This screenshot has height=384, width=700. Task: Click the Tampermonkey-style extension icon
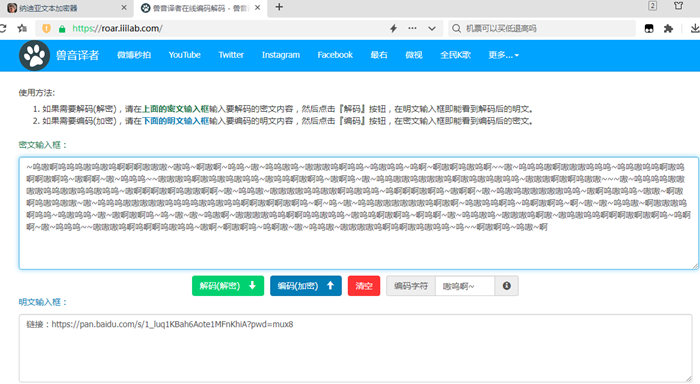649,29
